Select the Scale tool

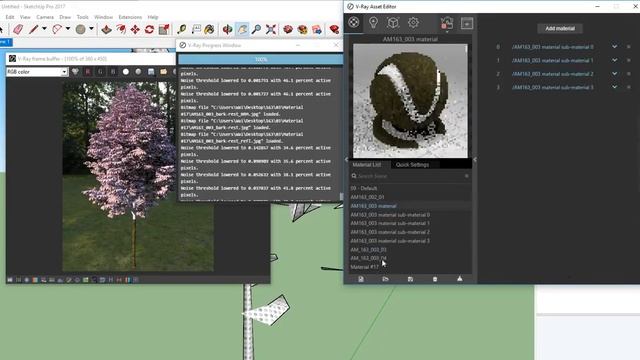click(x=164, y=29)
